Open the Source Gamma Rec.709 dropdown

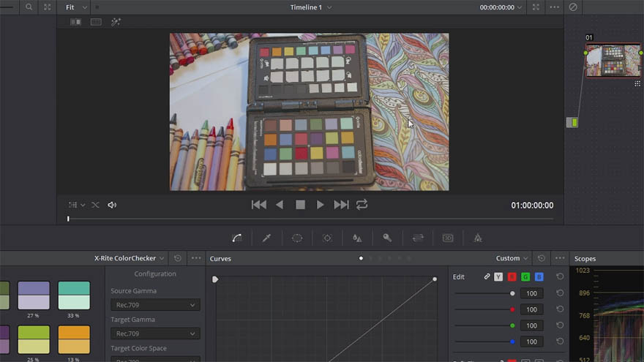(x=155, y=305)
